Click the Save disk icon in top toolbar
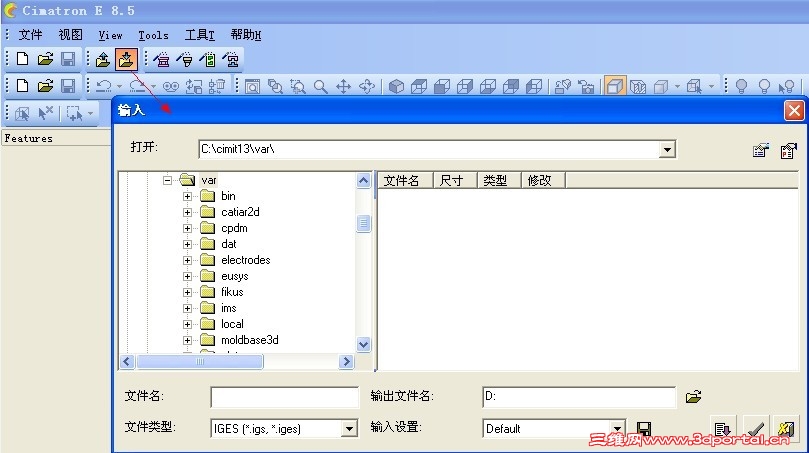Image resolution: width=809 pixels, height=453 pixels. tap(68, 59)
